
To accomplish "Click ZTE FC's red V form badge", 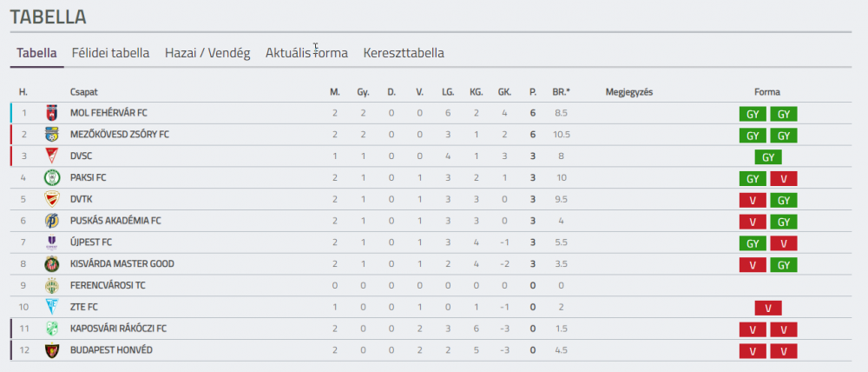I will 768,309.
